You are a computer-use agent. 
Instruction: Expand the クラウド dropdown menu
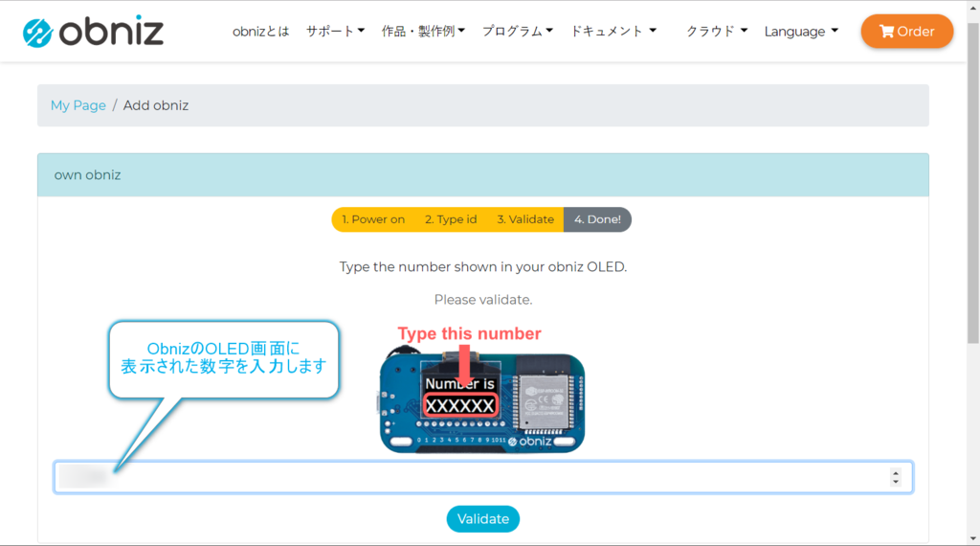(x=716, y=32)
